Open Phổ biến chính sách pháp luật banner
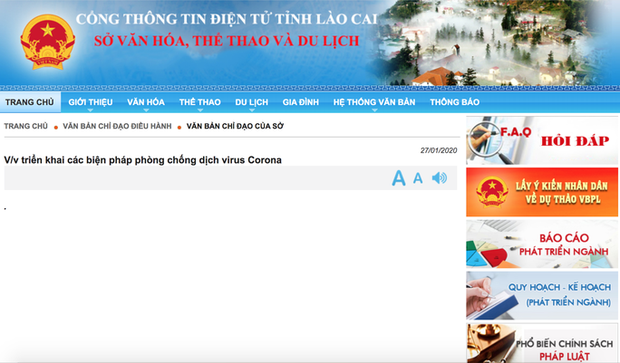620x363 pixels. 542,343
